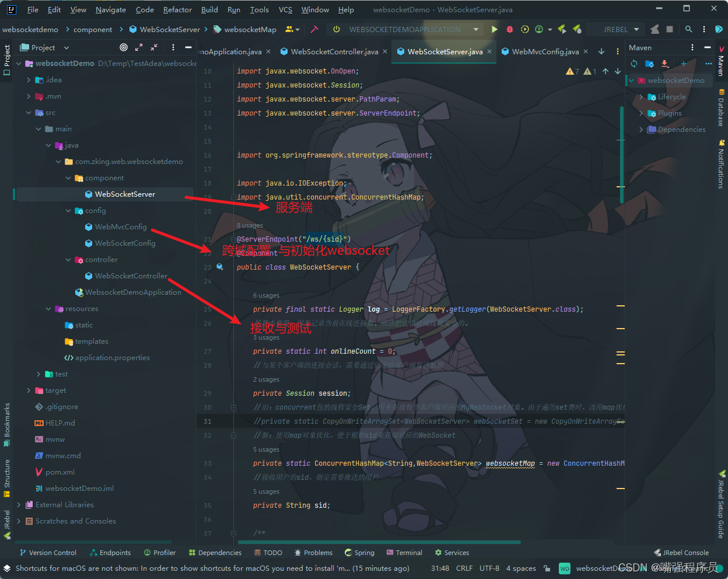
Task: Stop the running process square icon
Action: [x=670, y=29]
